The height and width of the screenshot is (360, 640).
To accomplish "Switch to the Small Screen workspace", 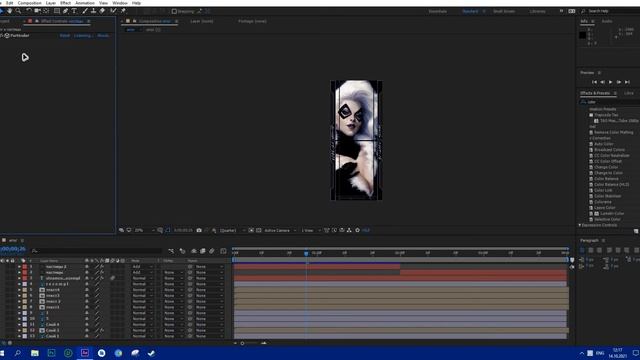I will (x=504, y=11).
